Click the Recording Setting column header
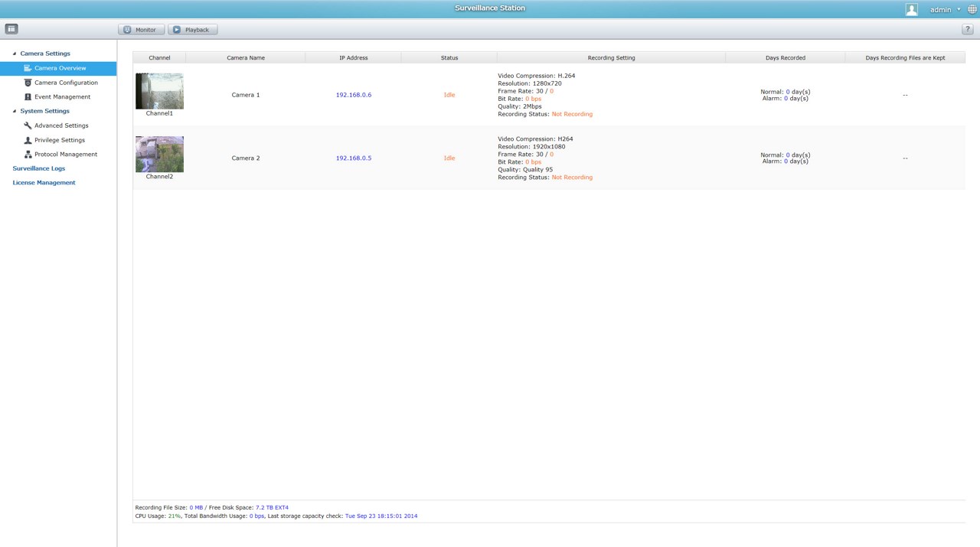The height and width of the screenshot is (547, 980). point(611,57)
